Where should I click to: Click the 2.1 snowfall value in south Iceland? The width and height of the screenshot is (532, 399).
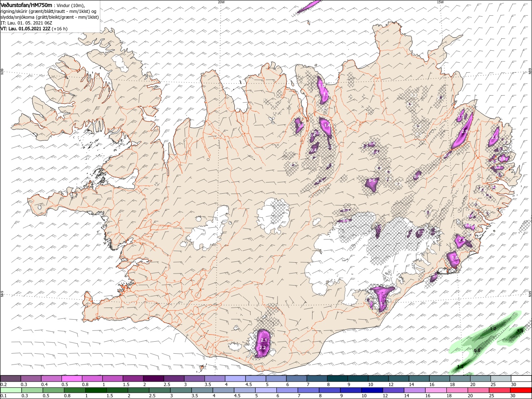pyautogui.click(x=264, y=340)
